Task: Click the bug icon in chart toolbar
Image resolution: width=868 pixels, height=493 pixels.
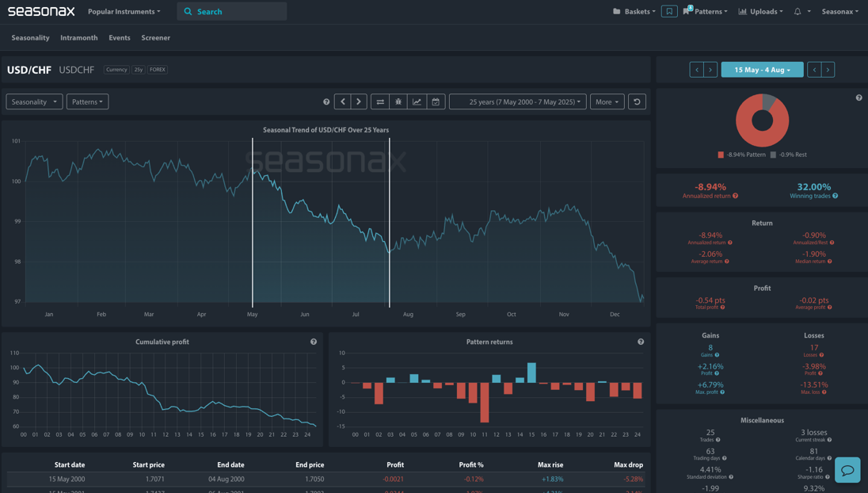Action: 398,101
